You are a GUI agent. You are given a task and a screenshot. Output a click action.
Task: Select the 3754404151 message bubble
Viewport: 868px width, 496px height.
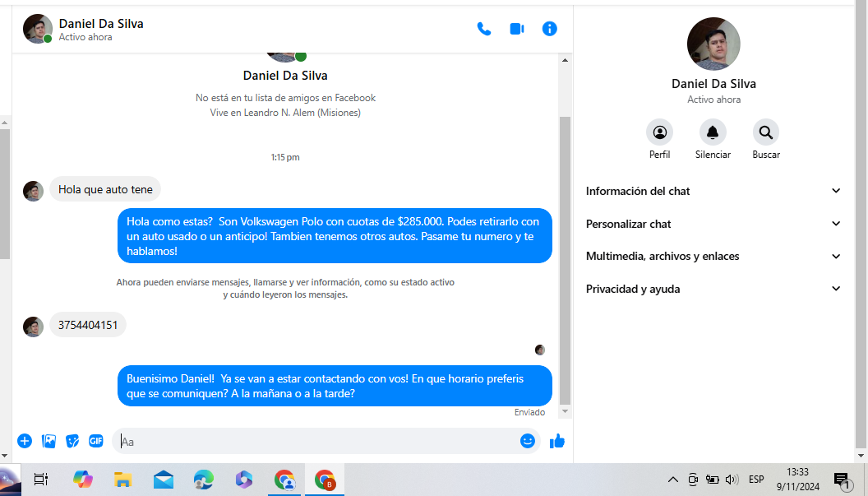point(88,325)
